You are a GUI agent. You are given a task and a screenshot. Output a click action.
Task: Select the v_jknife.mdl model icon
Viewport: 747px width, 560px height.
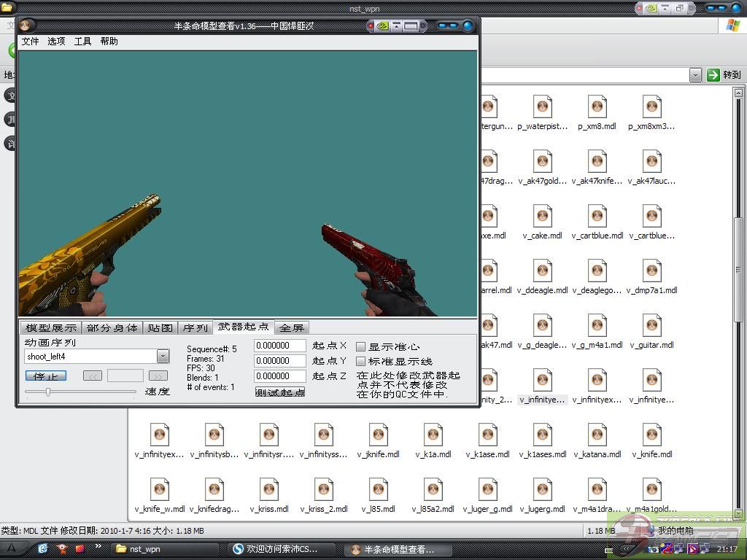[378, 435]
